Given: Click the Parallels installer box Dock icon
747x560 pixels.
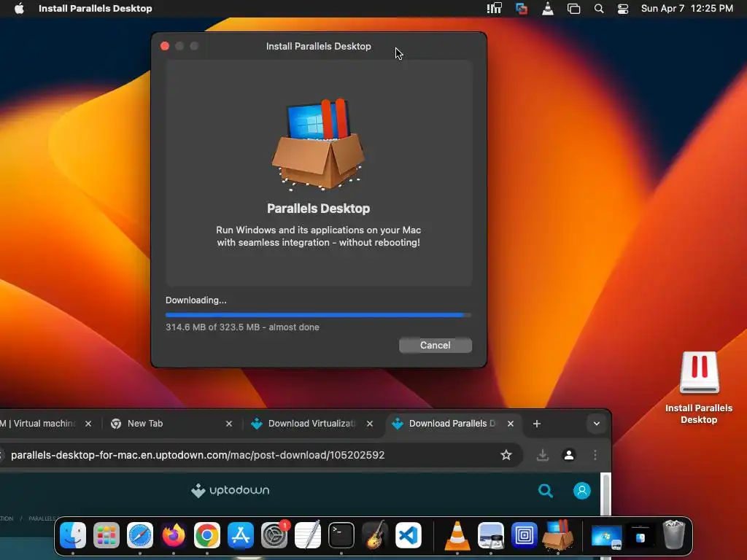Looking at the screenshot, I should 558,535.
